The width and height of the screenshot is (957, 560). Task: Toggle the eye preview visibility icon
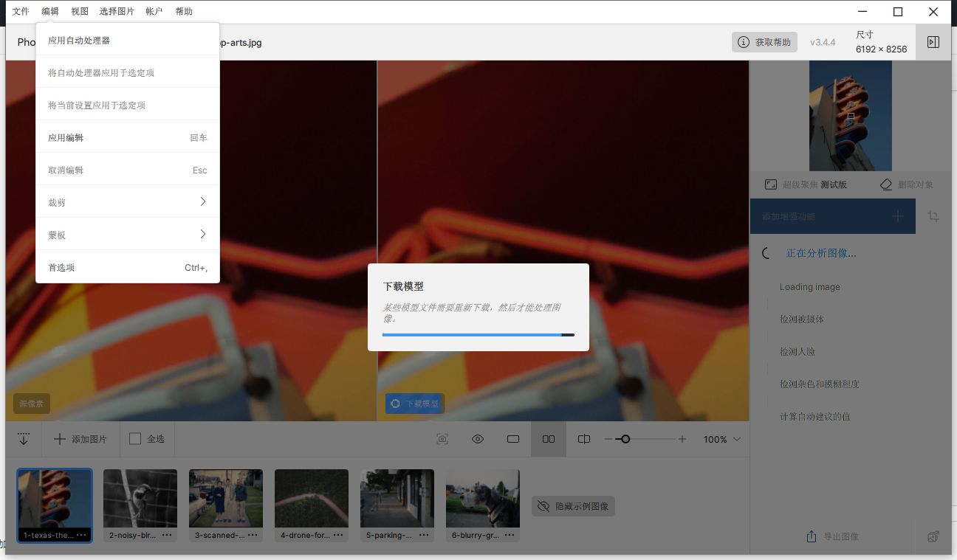[x=478, y=439]
